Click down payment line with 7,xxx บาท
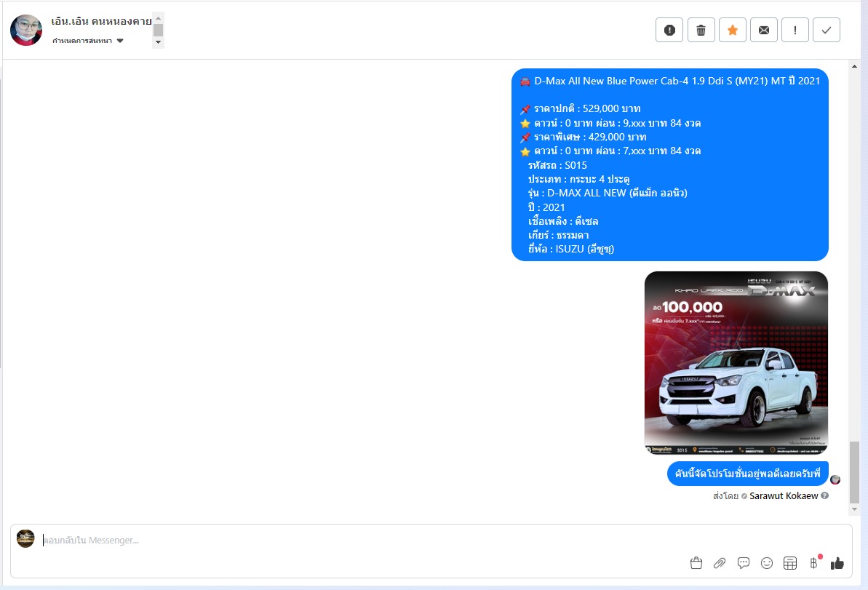The width and height of the screenshot is (868, 590). [x=617, y=151]
